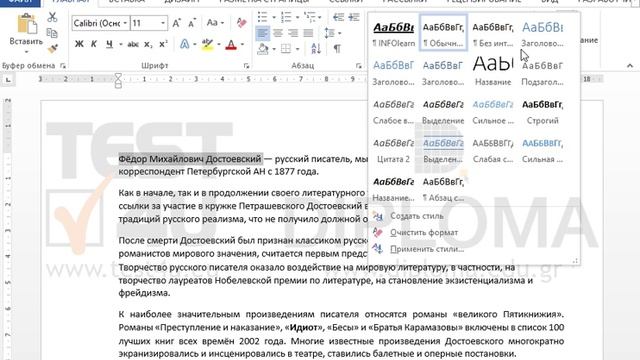Toggle the active align-left button

tap(262, 33)
